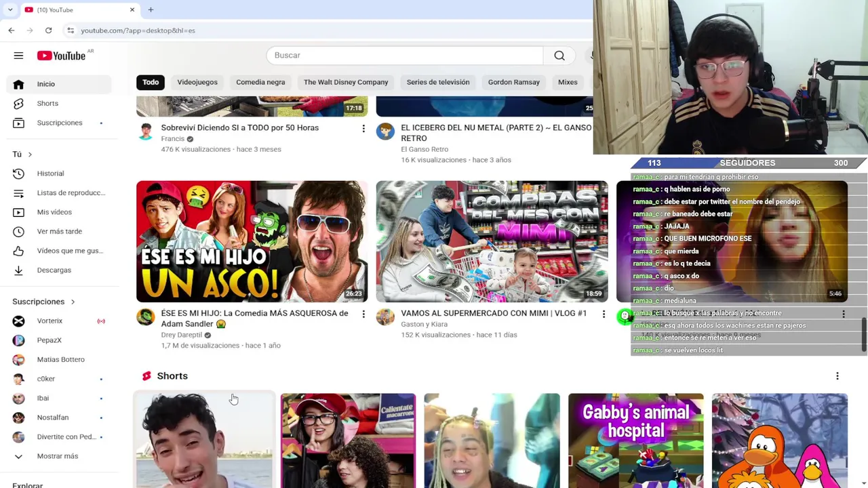Viewport: 868px width, 488px height.
Task: Open the red cap girl short
Action: coord(348,441)
